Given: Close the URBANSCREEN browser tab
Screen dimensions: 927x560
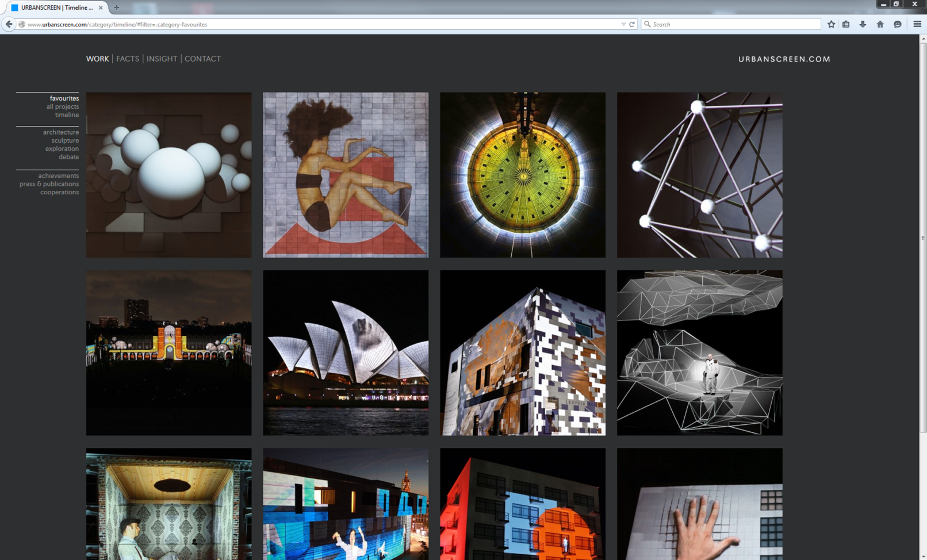Looking at the screenshot, I should [x=101, y=7].
